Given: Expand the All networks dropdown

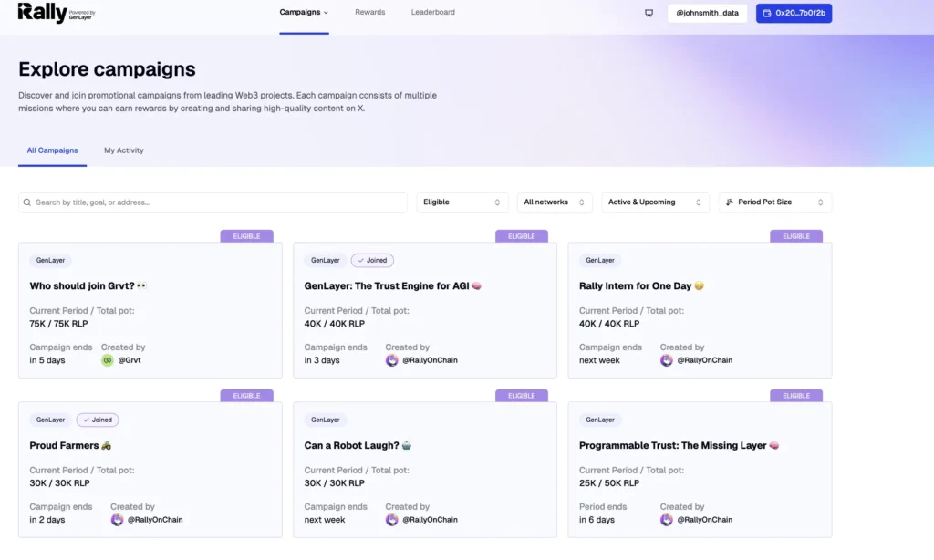Looking at the screenshot, I should point(554,202).
